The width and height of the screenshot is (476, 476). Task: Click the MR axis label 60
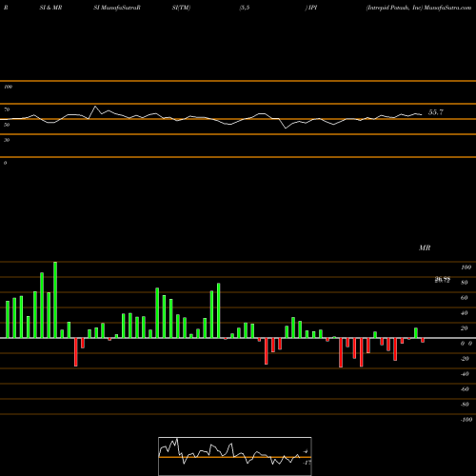click(464, 298)
